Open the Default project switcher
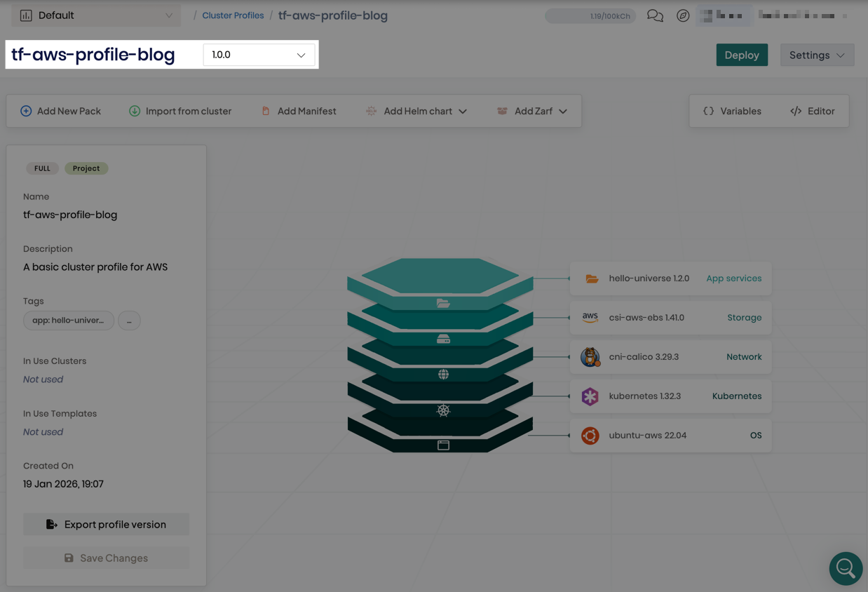The image size is (868, 592). coord(95,15)
